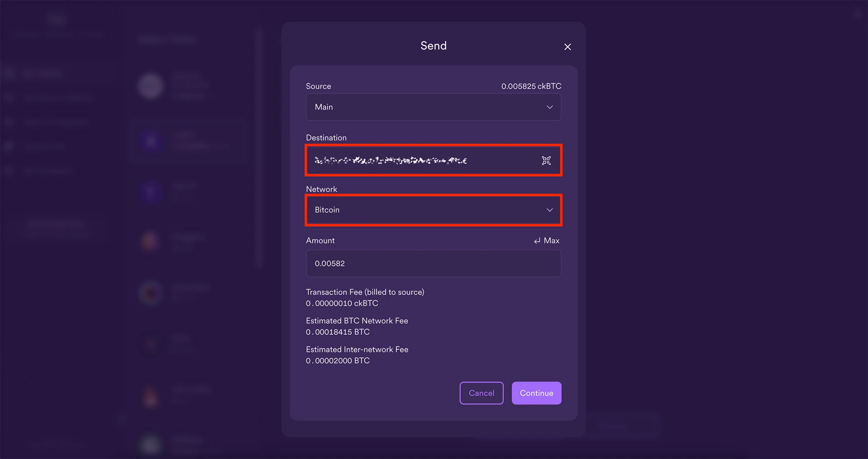Click the QR code scanner icon

click(x=546, y=161)
